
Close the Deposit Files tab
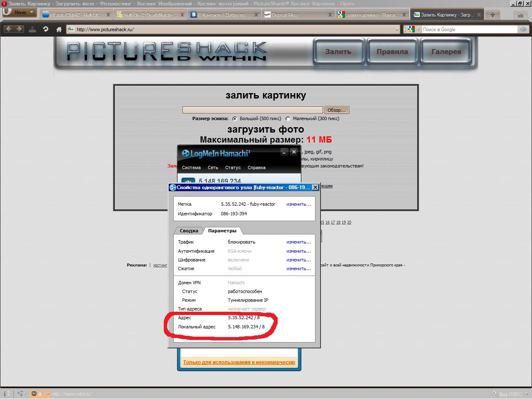click(x=330, y=15)
